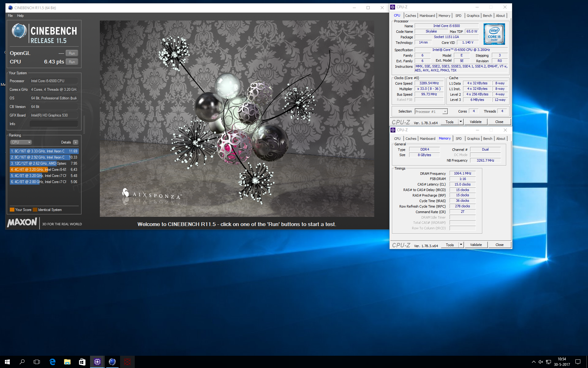Screen dimensions: 588x368
Task: Click the muted volume tray icon
Action: (541, 362)
